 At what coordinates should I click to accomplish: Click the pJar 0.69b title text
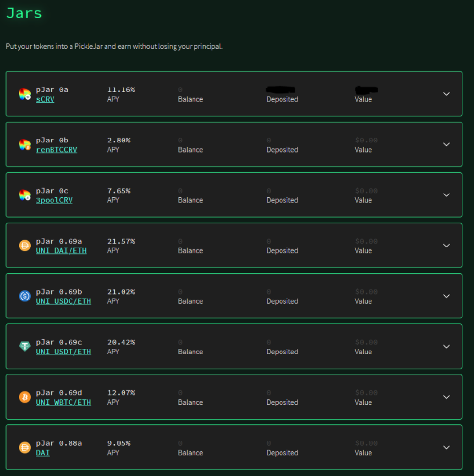pos(59,292)
